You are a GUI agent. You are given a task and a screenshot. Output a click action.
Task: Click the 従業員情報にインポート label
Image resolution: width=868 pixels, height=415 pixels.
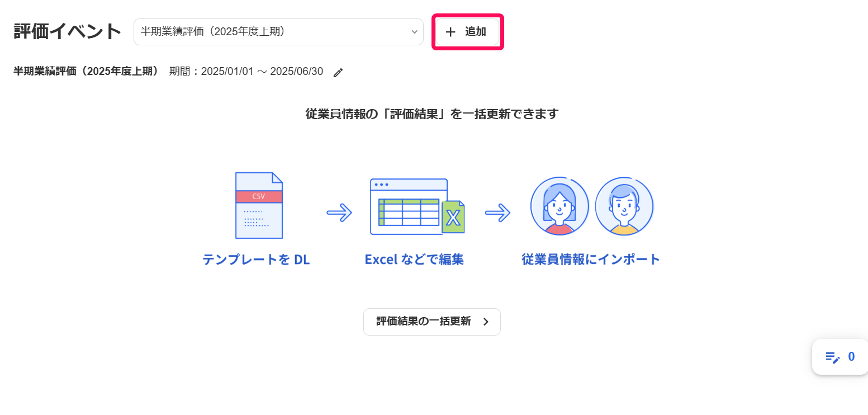coord(591,260)
